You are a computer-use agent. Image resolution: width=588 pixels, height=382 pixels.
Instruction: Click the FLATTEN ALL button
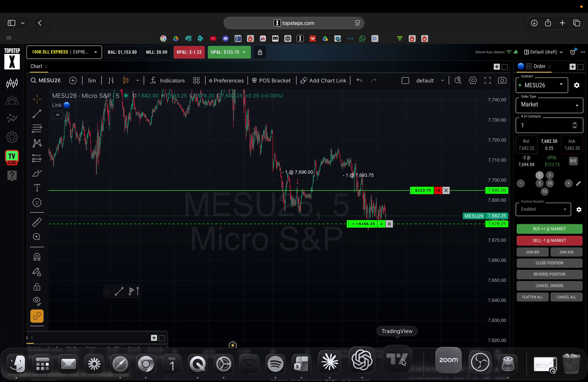[532, 297]
